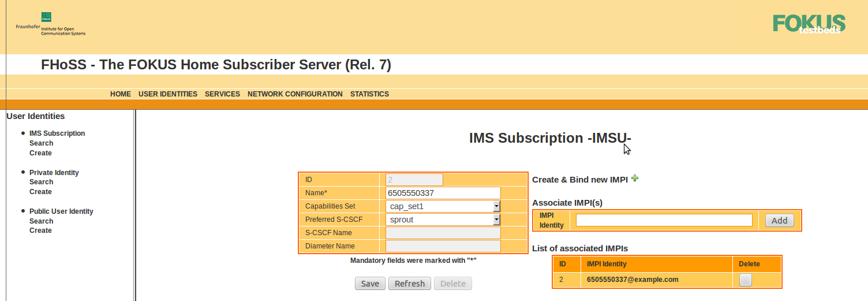This screenshot has width=868, height=301.
Task: Click the Private Identity sidebar heading
Action: tap(54, 173)
